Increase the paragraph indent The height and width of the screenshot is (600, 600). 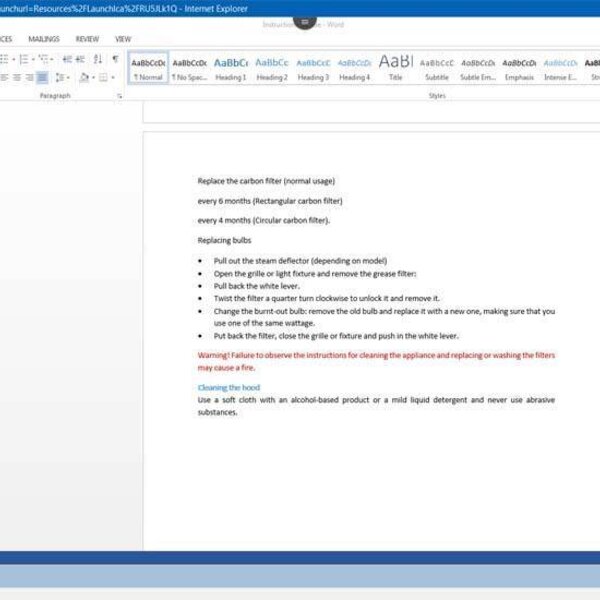point(80,59)
